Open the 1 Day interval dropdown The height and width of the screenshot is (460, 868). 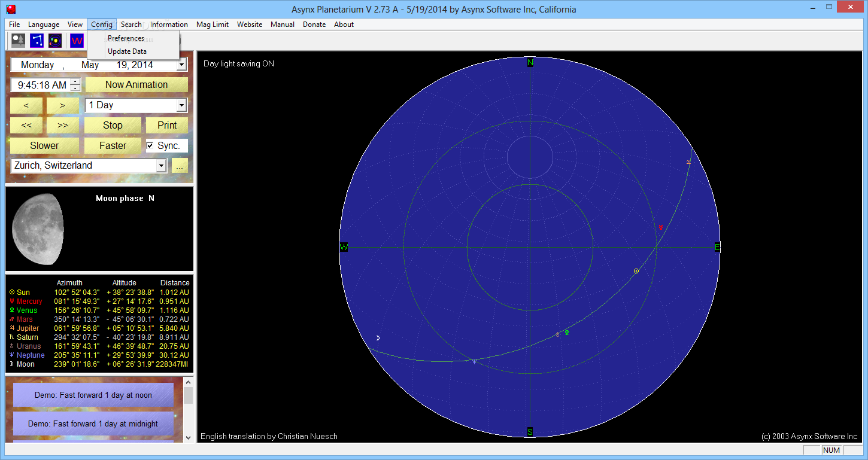tap(181, 105)
